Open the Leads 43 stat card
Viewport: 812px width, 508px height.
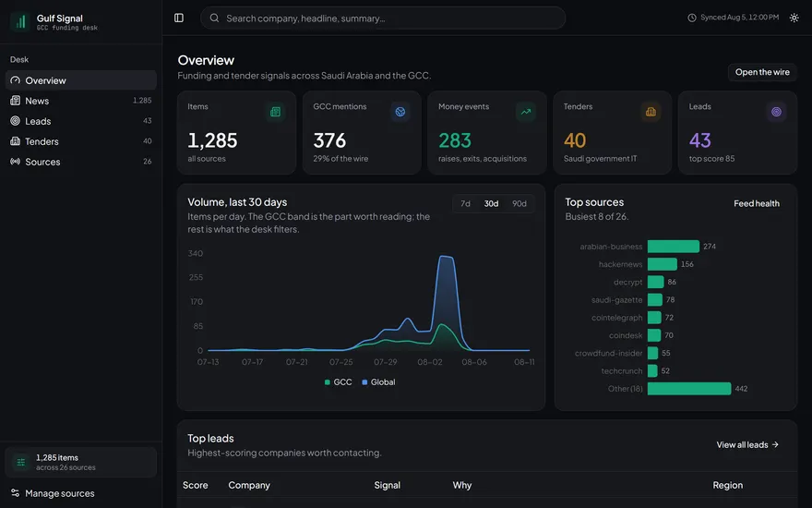pyautogui.click(x=737, y=133)
